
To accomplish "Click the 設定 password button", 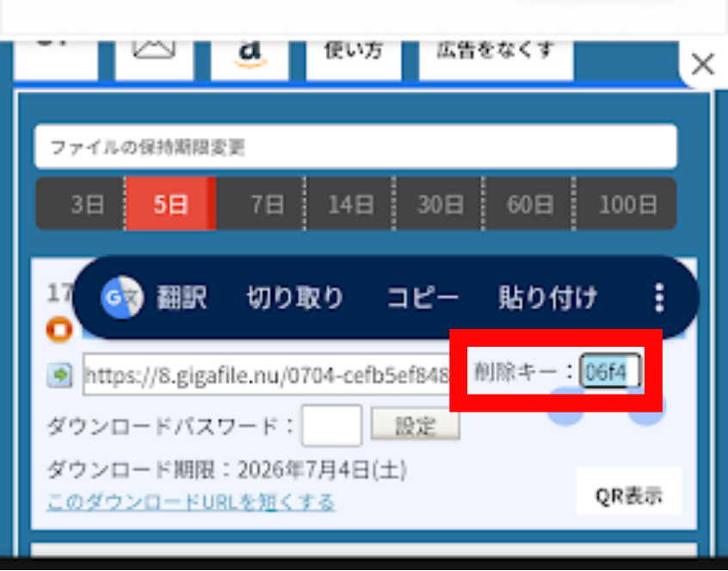I will pos(415,425).
